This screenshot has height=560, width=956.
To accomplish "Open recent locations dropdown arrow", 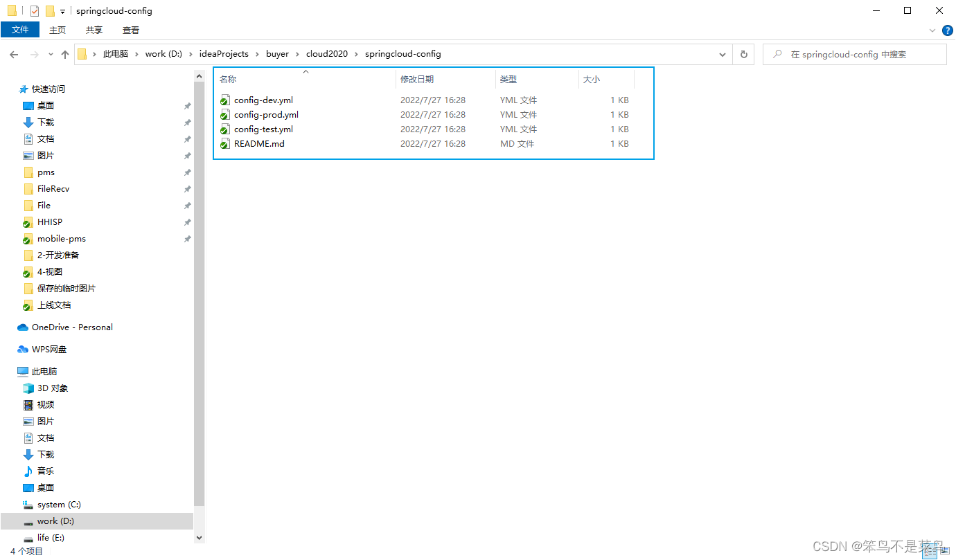I will pos(51,54).
